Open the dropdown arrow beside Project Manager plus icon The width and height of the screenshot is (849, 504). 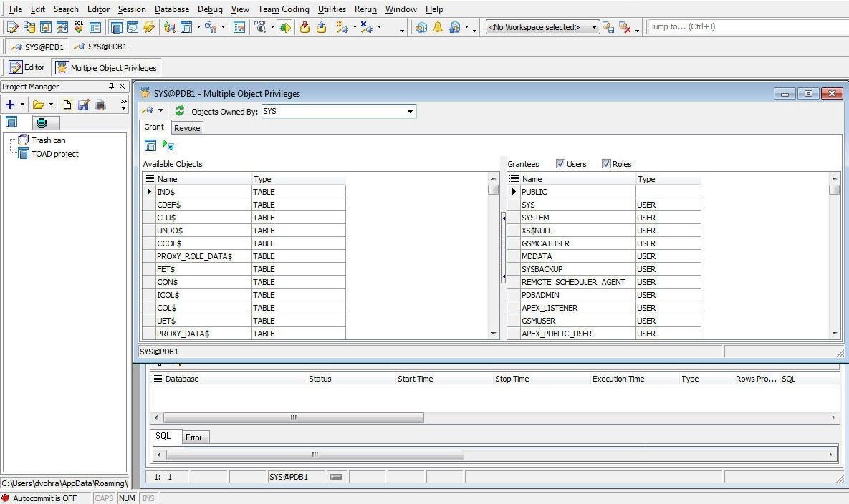coord(22,105)
